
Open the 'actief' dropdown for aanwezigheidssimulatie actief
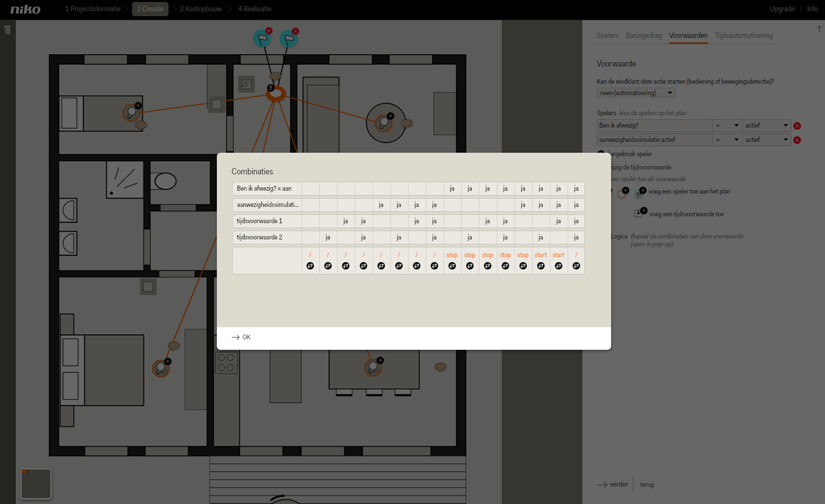(767, 140)
